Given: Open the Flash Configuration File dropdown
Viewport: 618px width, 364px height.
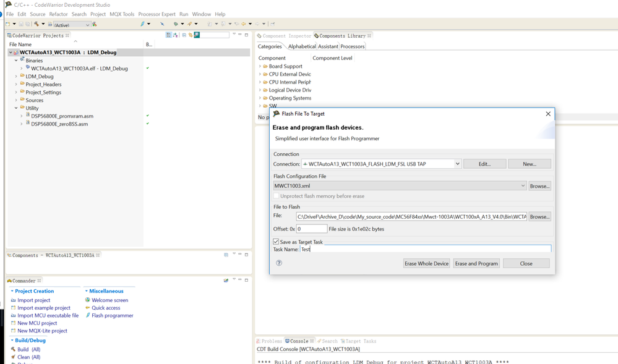Looking at the screenshot, I should [x=522, y=185].
